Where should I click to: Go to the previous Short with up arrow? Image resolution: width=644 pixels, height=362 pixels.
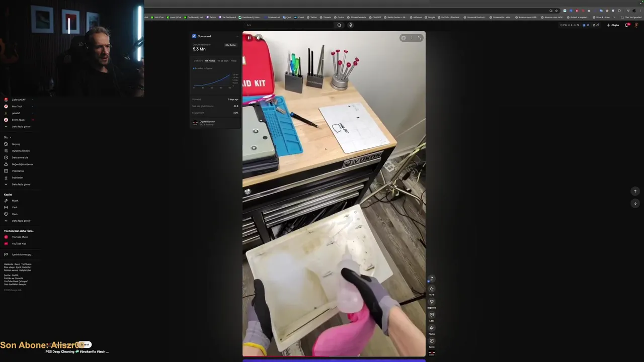coord(635,191)
